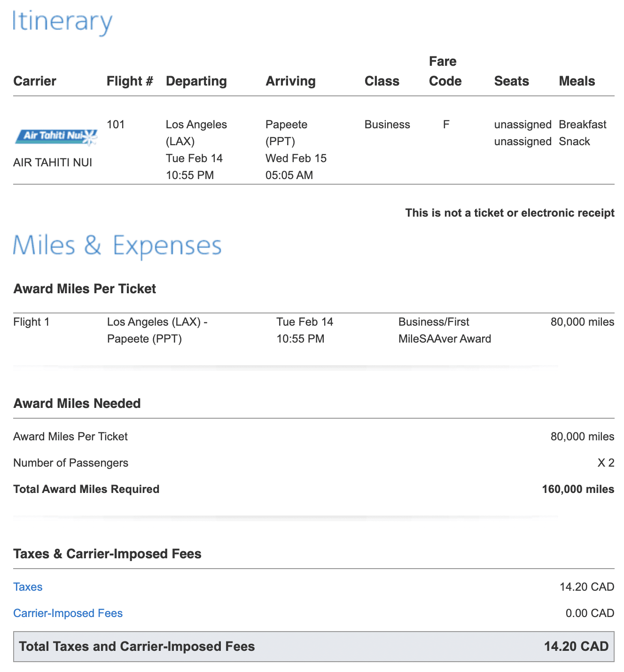The height and width of the screenshot is (672, 624).
Task: Select the Flight # column header
Action: (130, 81)
